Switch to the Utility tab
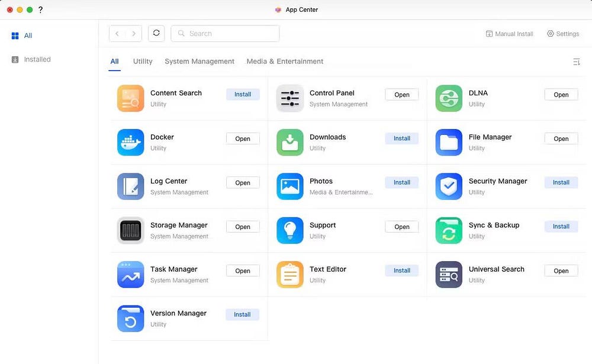 [143, 61]
